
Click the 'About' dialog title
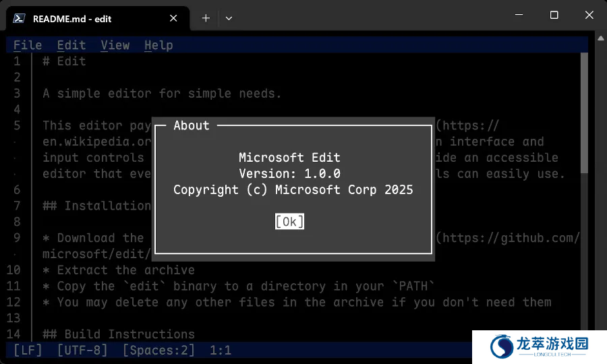pyautogui.click(x=192, y=125)
